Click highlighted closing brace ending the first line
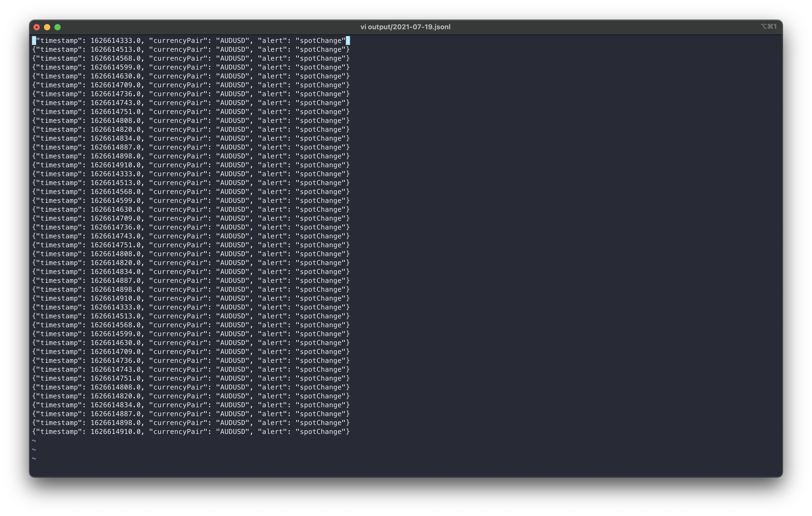Image resolution: width=812 pixels, height=516 pixels. tap(348, 41)
